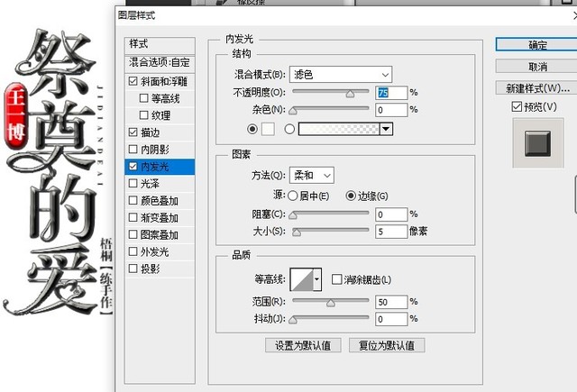Select the solid color radio button

tap(252, 129)
